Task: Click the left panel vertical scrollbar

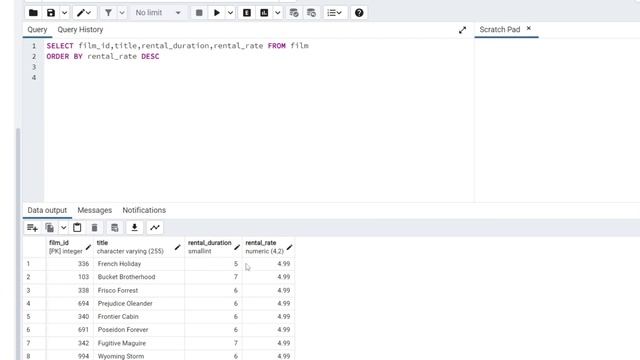Action: (18, 244)
